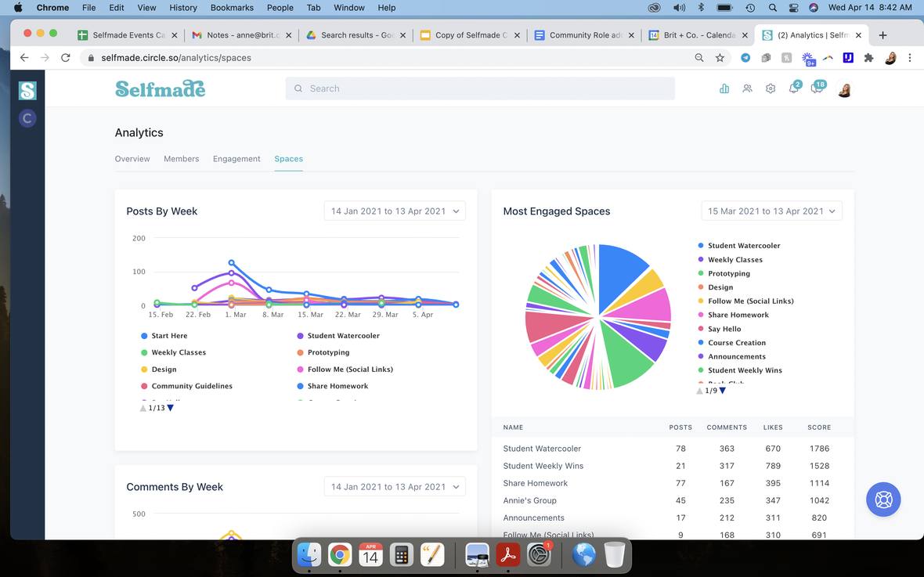The image size is (924, 577).
Task: Toggle Community Guidelines series in Posts chart
Action: [186, 386]
